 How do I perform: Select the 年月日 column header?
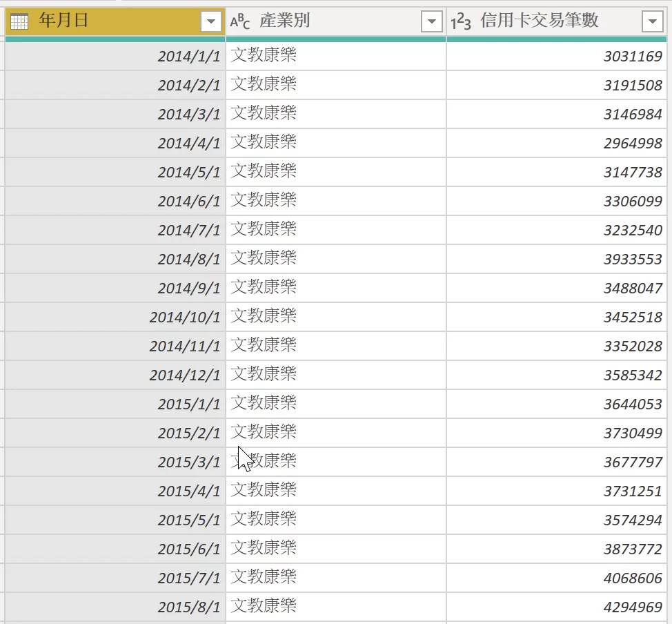[x=115, y=21]
